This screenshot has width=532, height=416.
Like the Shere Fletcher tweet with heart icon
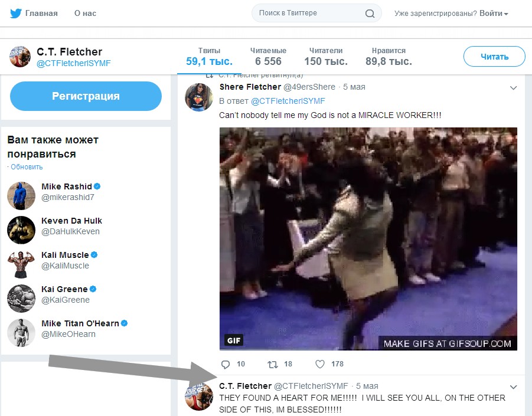tap(320, 364)
